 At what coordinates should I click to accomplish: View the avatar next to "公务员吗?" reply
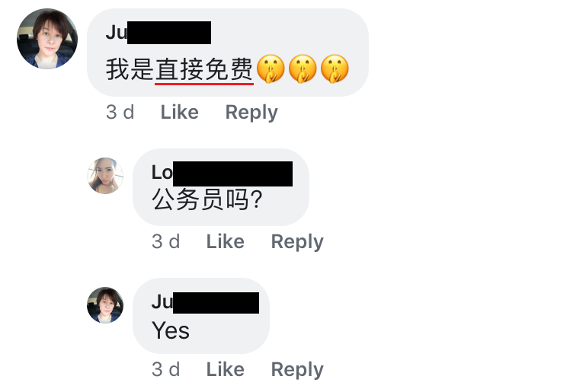click(x=105, y=176)
